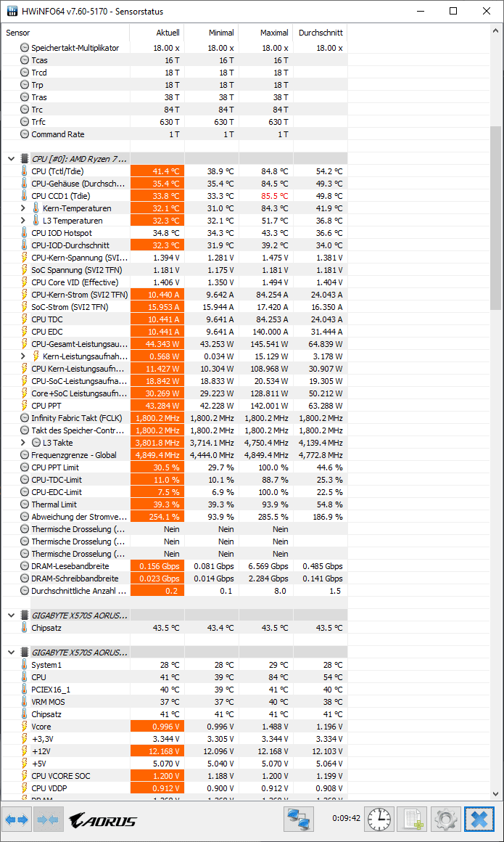Click the grey collapse-columns arrows icon
This screenshot has height=842, width=504.
49,819
